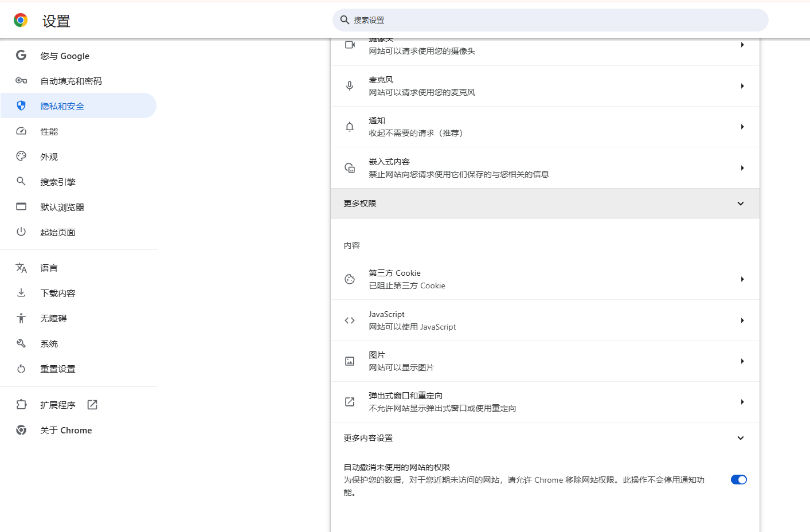Open 第三方 Cookie settings via its arrow
Viewport: 810px width, 532px height.
[x=742, y=279]
